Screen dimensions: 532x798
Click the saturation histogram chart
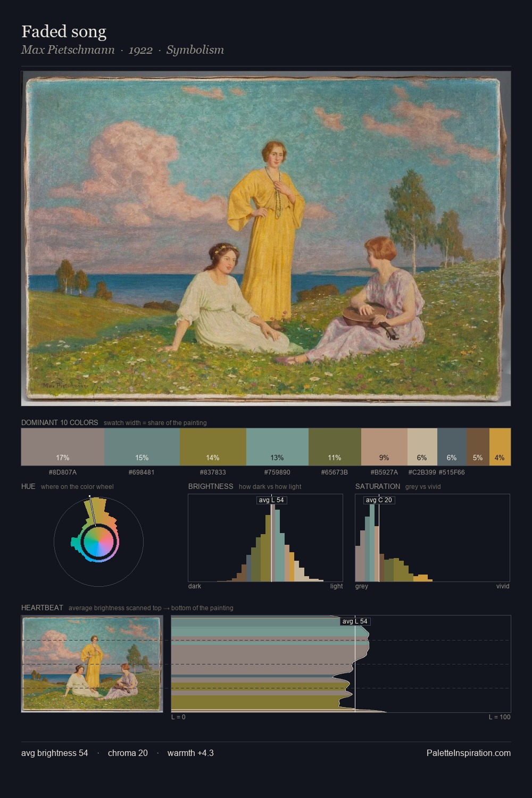click(433, 538)
